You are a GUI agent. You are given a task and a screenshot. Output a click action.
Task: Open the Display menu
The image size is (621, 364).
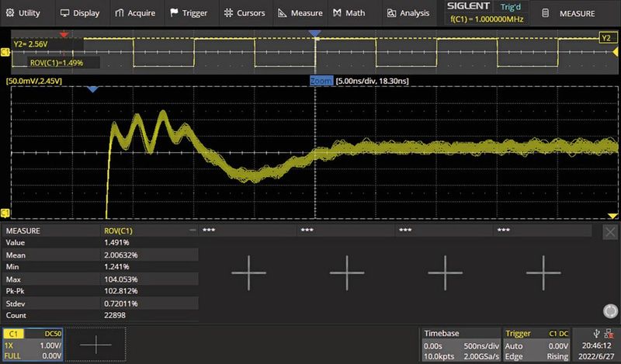click(x=80, y=13)
